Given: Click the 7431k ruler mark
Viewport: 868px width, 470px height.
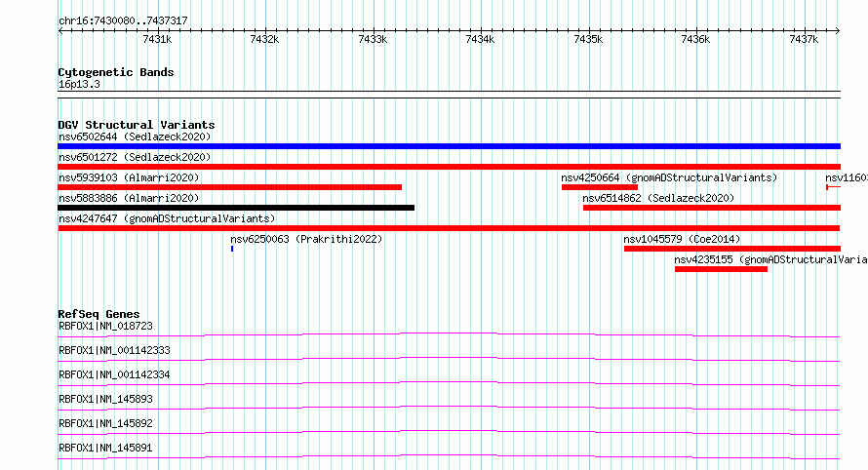Looking at the screenshot, I should (x=157, y=39).
